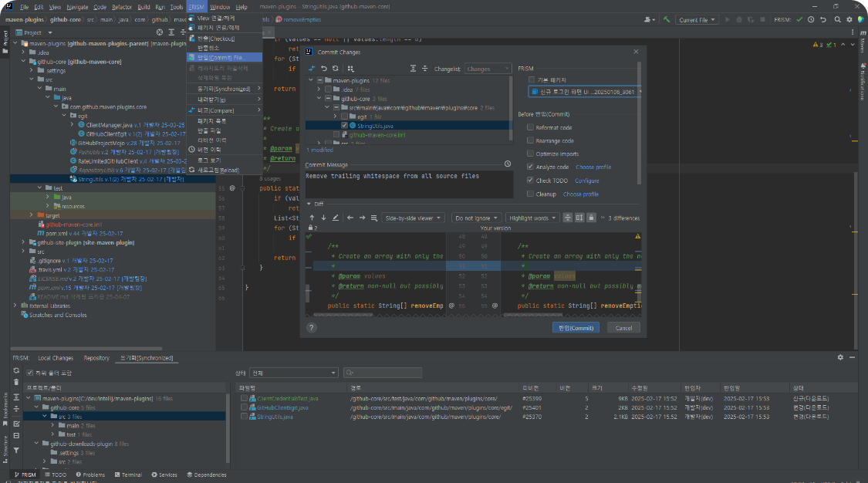Click refresh icon in FRISM bottom panel
This screenshot has height=483, width=868.
point(16,370)
